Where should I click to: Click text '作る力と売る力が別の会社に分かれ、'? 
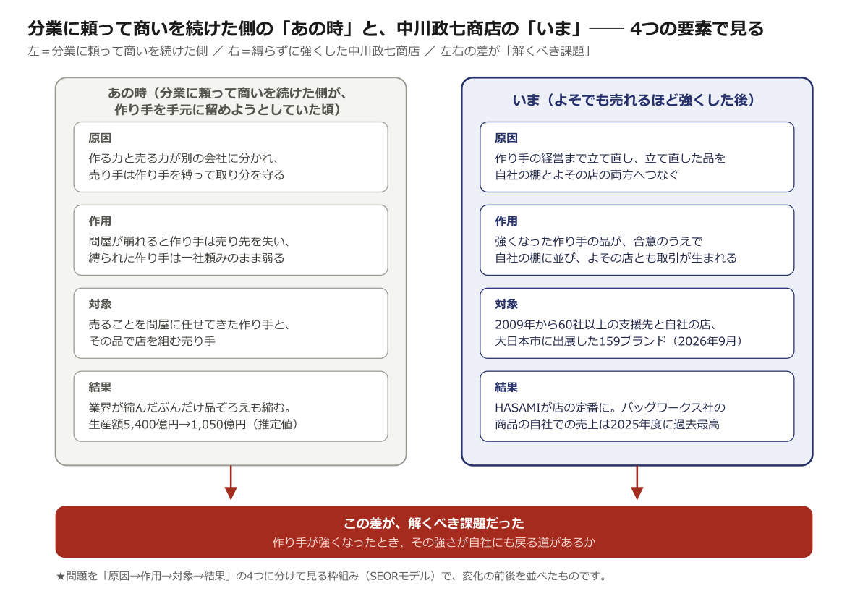click(184, 158)
